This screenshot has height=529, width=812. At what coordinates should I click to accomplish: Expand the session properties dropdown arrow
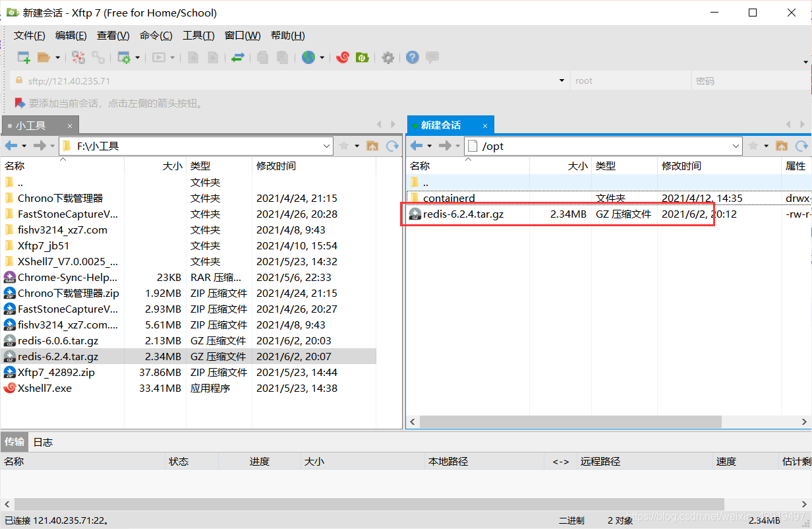click(x=138, y=57)
